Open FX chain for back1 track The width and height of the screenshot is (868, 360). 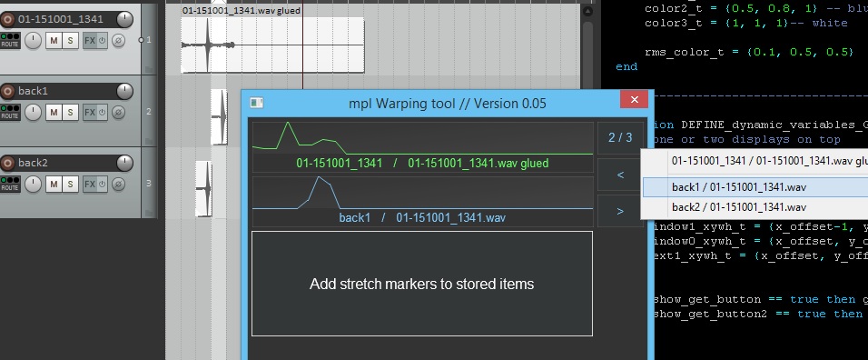[89, 113]
